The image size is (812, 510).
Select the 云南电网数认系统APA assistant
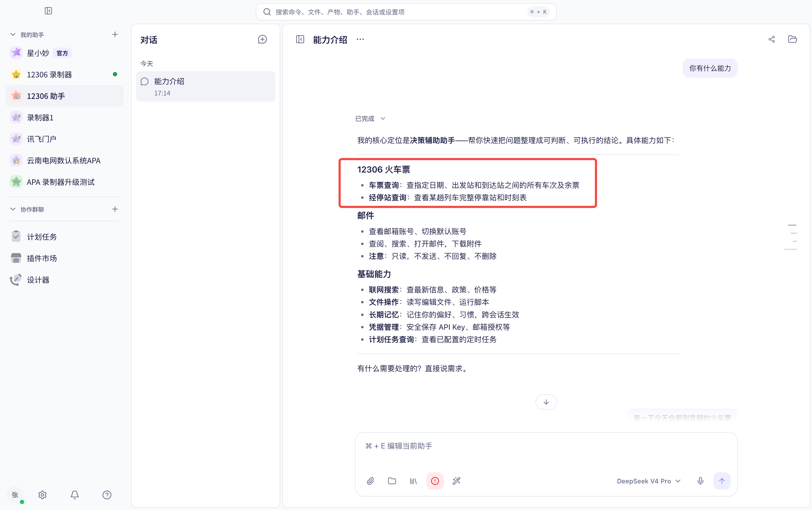[64, 161]
